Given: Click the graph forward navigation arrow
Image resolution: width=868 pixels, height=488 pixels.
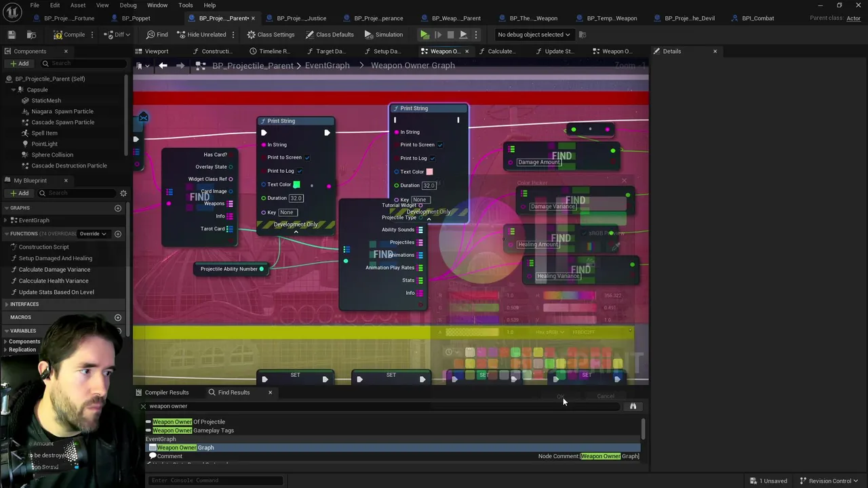Looking at the screenshot, I should 180,66.
